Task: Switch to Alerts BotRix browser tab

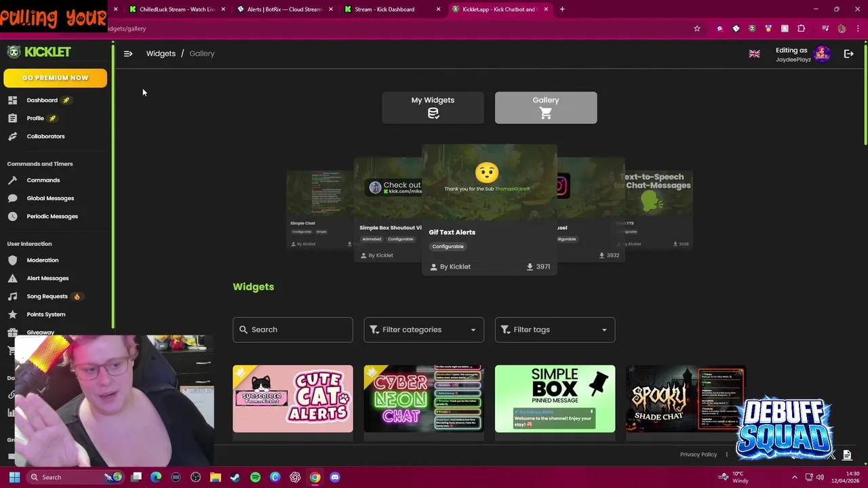Action: click(283, 9)
